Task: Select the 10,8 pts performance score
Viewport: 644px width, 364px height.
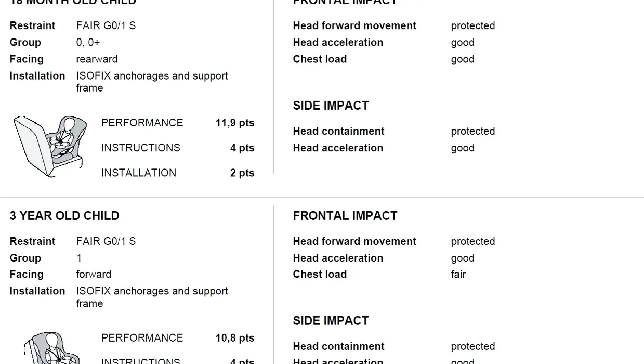Action: (235, 338)
